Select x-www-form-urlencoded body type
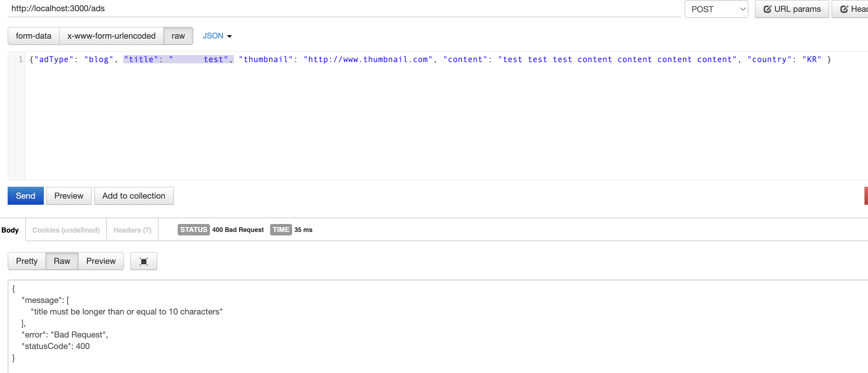Image resolution: width=868 pixels, height=373 pixels. tap(111, 36)
